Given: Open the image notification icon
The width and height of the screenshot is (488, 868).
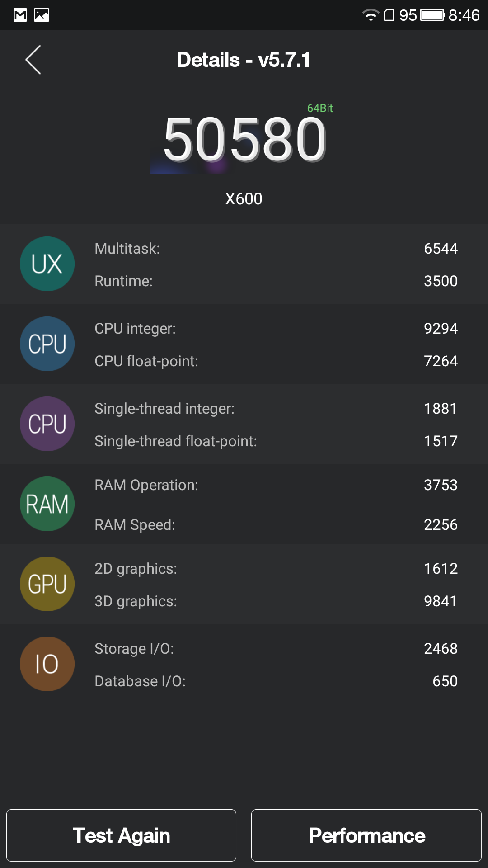Looking at the screenshot, I should point(42,15).
